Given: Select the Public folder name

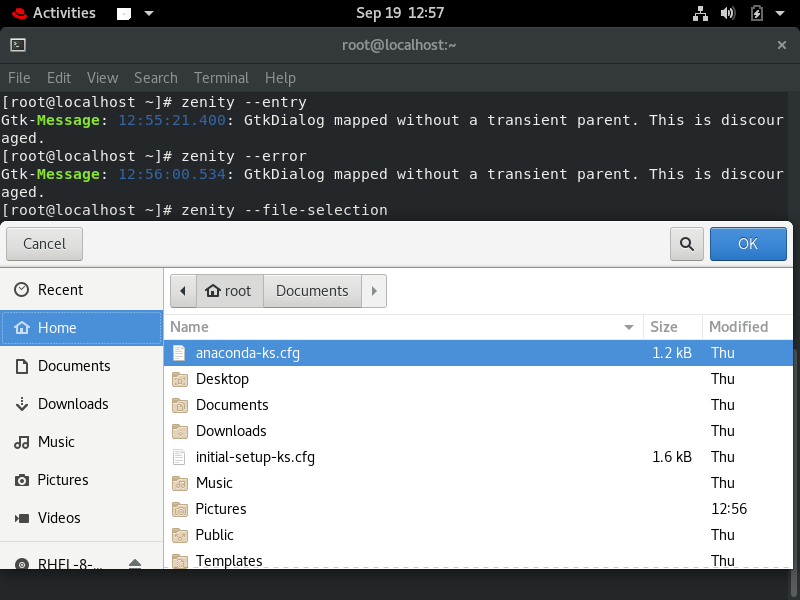Looking at the screenshot, I should coord(214,535).
